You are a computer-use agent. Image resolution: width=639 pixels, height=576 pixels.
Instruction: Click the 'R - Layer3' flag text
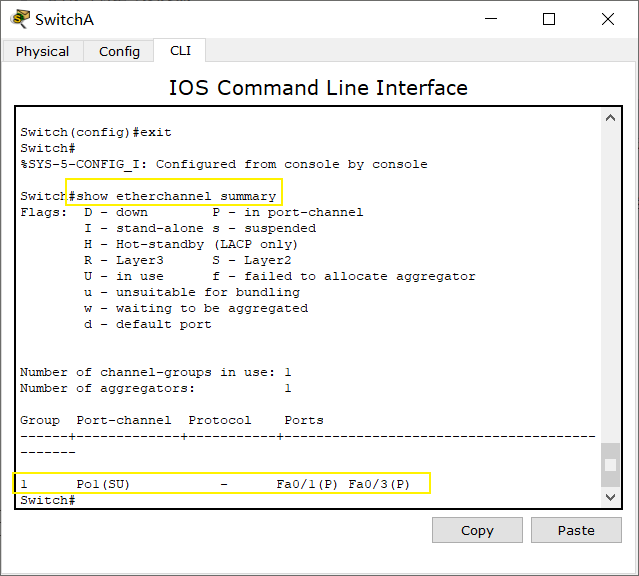124,260
